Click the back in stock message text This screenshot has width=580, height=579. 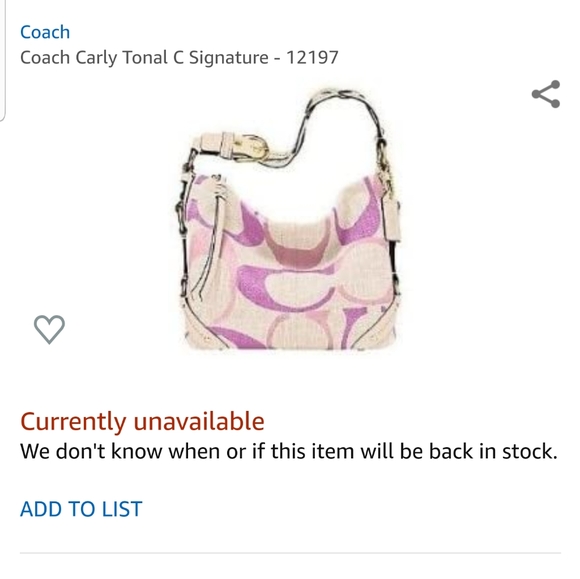click(x=289, y=451)
